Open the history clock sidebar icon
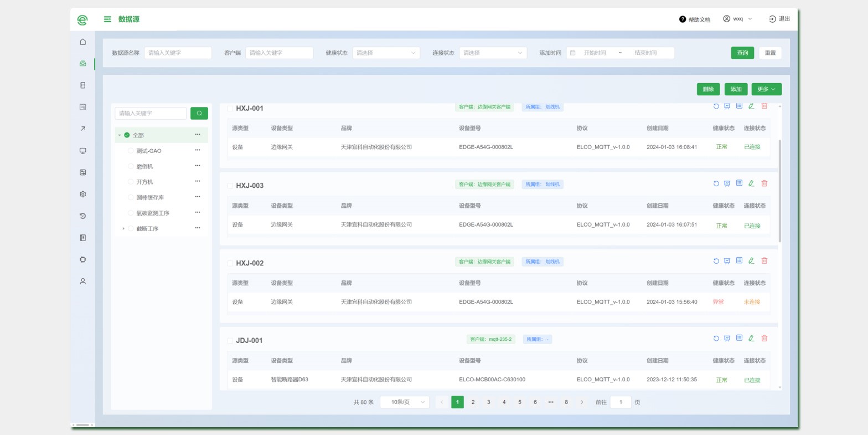Viewport: 868px width, 435px height. [82, 216]
